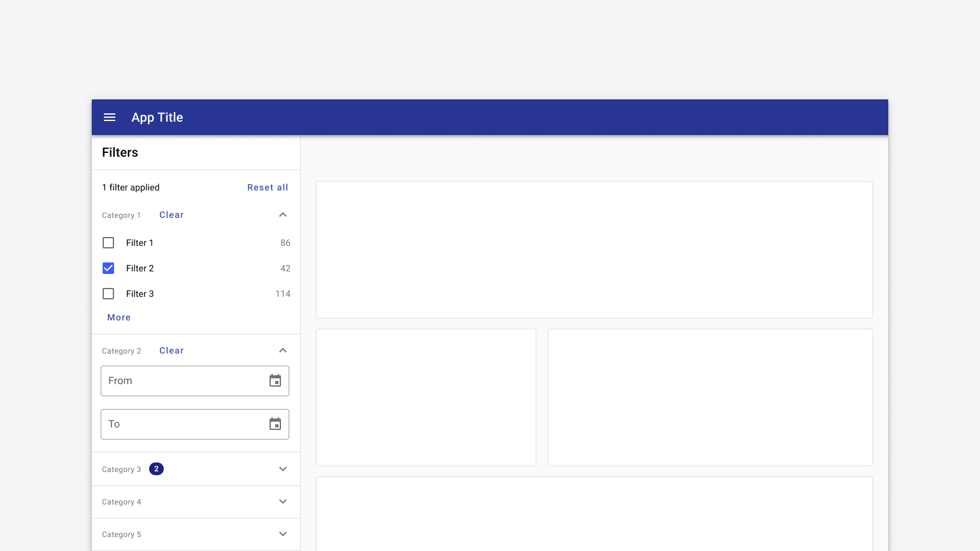Click the Filter 1 count 86
The width and height of the screenshot is (980, 551).
[285, 243]
